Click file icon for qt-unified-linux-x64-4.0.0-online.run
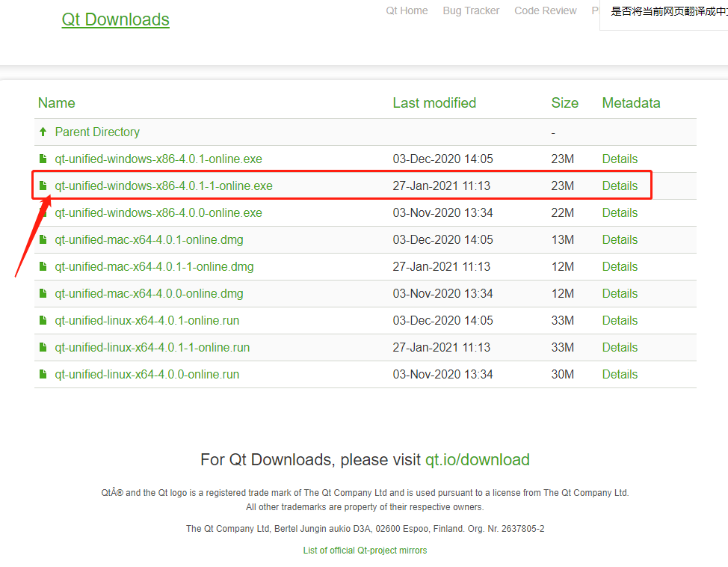728x567 pixels. point(43,375)
